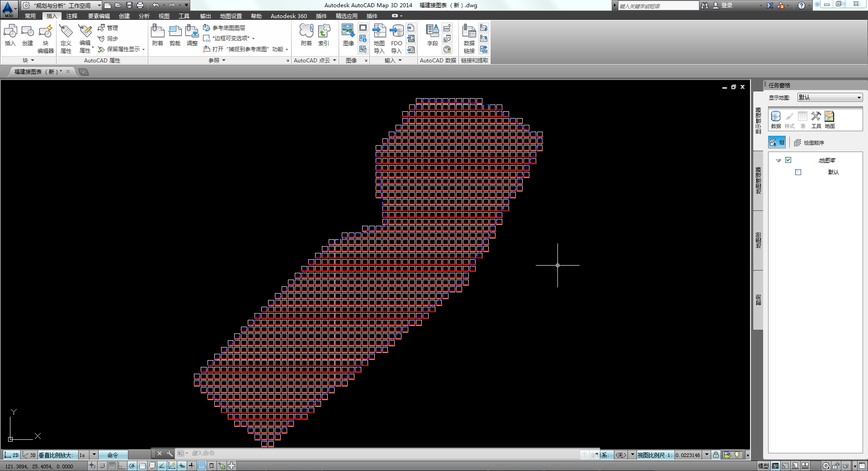
Task: Expand the 输入 panel dropdown
Action: pyautogui.click(x=393, y=60)
